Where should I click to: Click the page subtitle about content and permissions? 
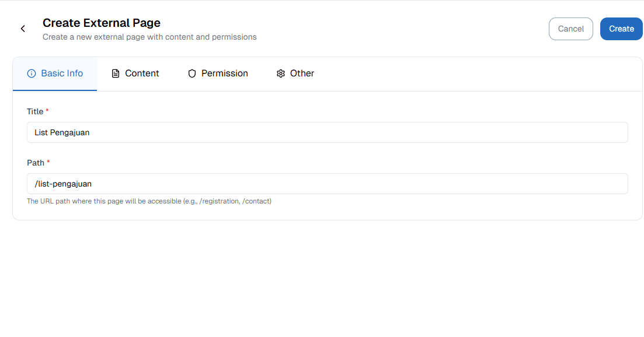pyautogui.click(x=149, y=37)
